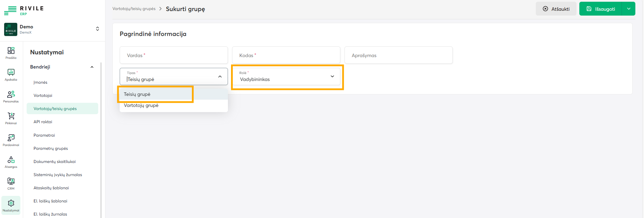Click the Vardas input field
The width and height of the screenshot is (644, 218).
pyautogui.click(x=174, y=55)
